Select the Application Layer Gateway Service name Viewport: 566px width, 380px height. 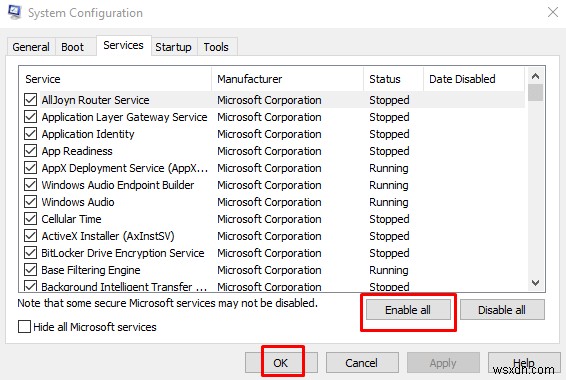(125, 117)
